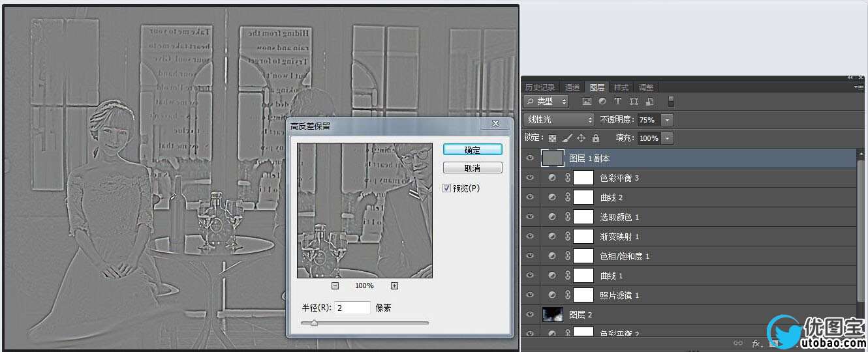
Task: Click the smart object filter icon
Action: [649, 102]
